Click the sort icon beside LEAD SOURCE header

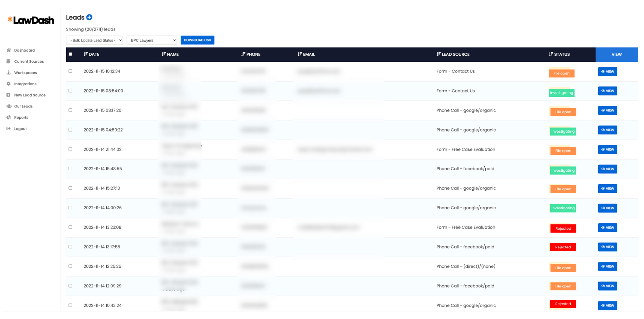(438, 54)
